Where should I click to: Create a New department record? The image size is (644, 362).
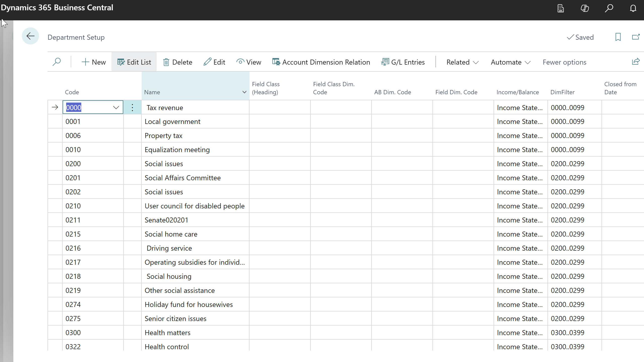click(x=94, y=62)
